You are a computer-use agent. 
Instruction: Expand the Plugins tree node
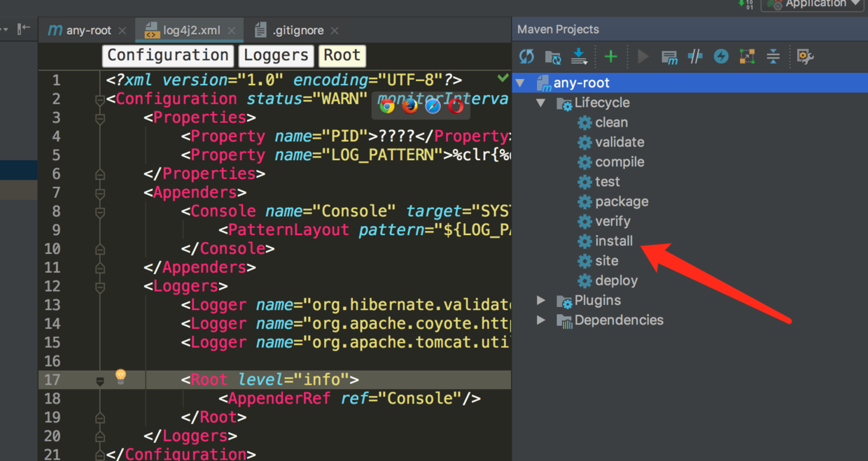(x=541, y=300)
